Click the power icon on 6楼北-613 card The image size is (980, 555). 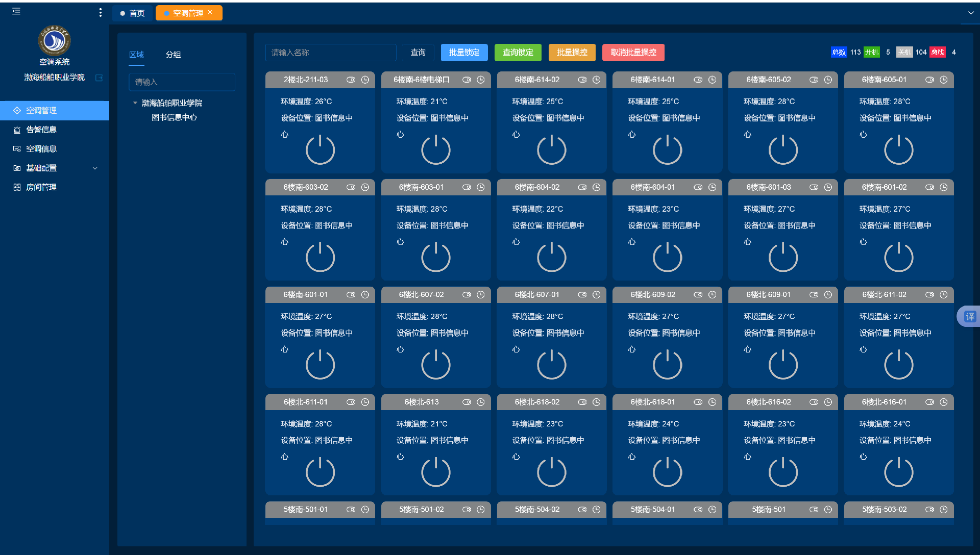[x=435, y=471]
